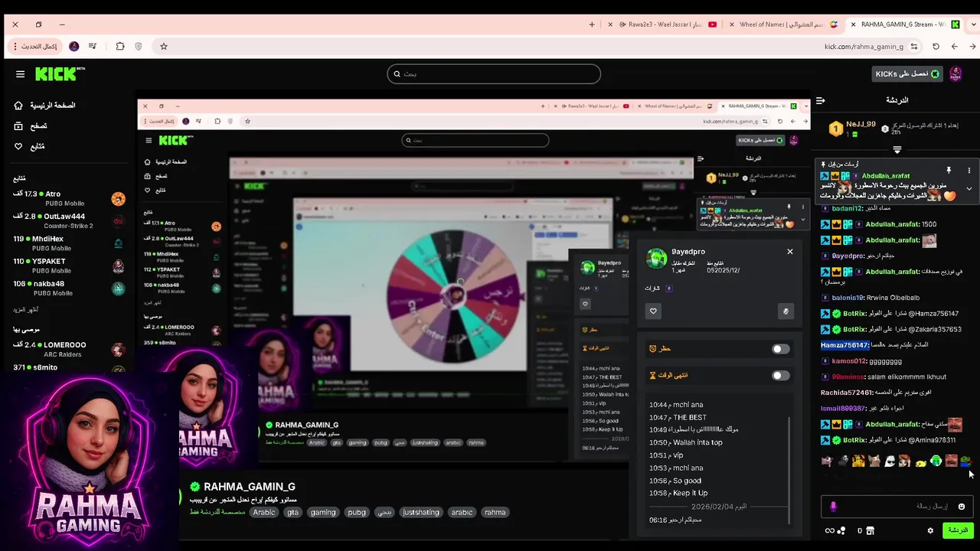Open the chat shop icon
Screen dimensions: 980x551
click(870, 530)
